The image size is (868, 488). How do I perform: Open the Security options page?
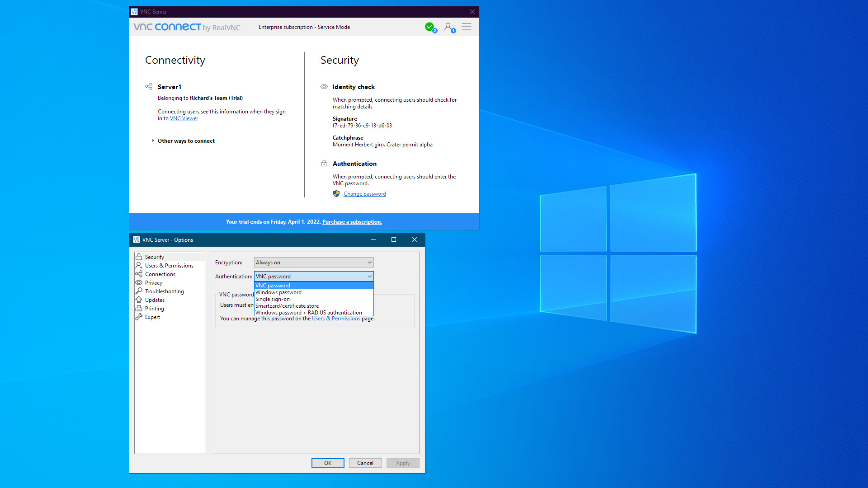[170, 257]
